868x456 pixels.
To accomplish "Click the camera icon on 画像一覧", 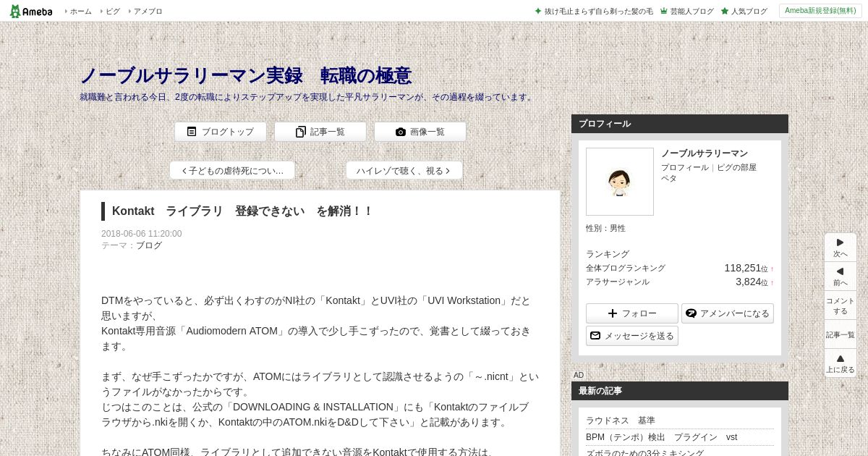I will tap(401, 132).
